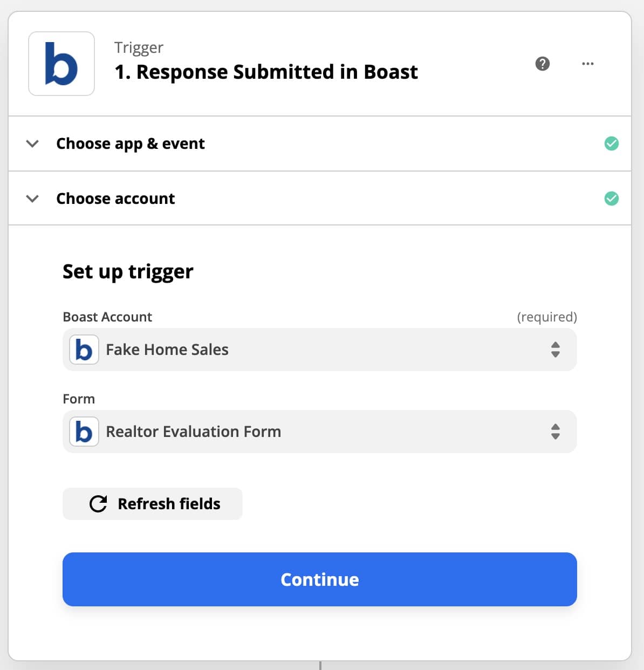Open the three-dot more options menu
This screenshot has width=644, height=670.
[x=587, y=64]
